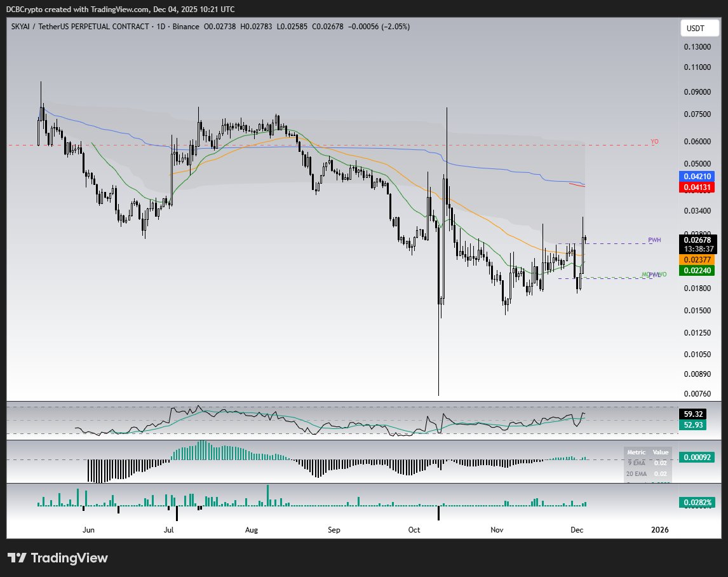Viewport: 728px width, 577px height.
Task: Click the Jul marker on time axis
Action: (169, 529)
